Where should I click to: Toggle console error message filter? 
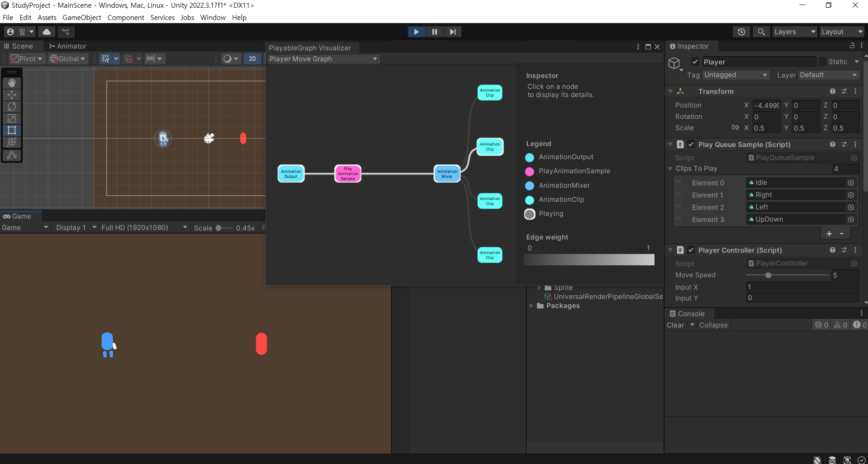[x=859, y=325]
